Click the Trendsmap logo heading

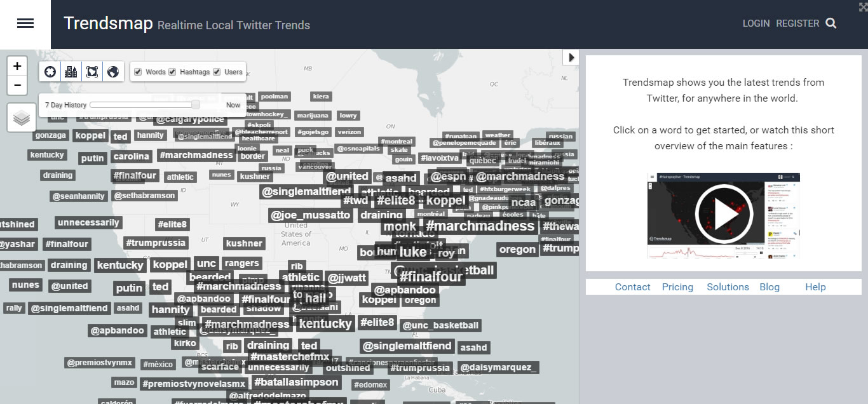107,24
